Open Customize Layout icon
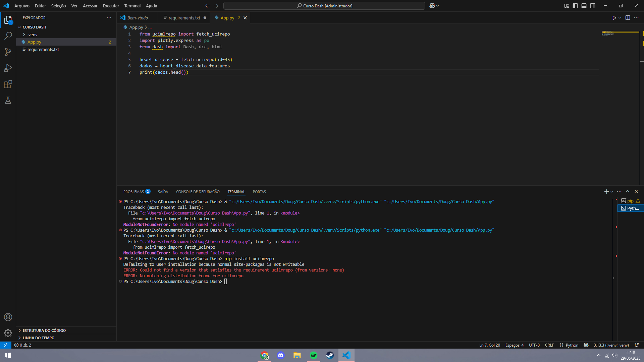The image size is (644, 362). 567,6
